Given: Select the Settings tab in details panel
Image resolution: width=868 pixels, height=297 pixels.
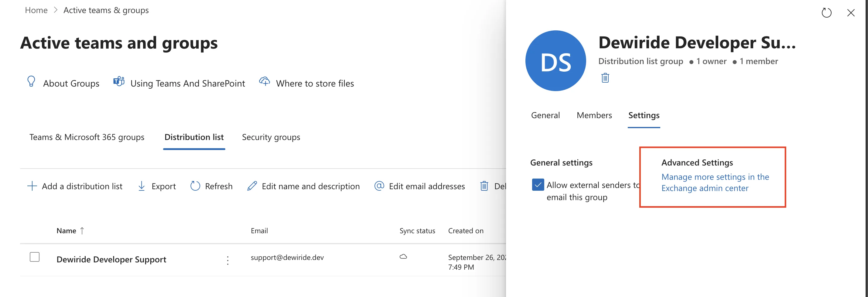Looking at the screenshot, I should coord(644,115).
